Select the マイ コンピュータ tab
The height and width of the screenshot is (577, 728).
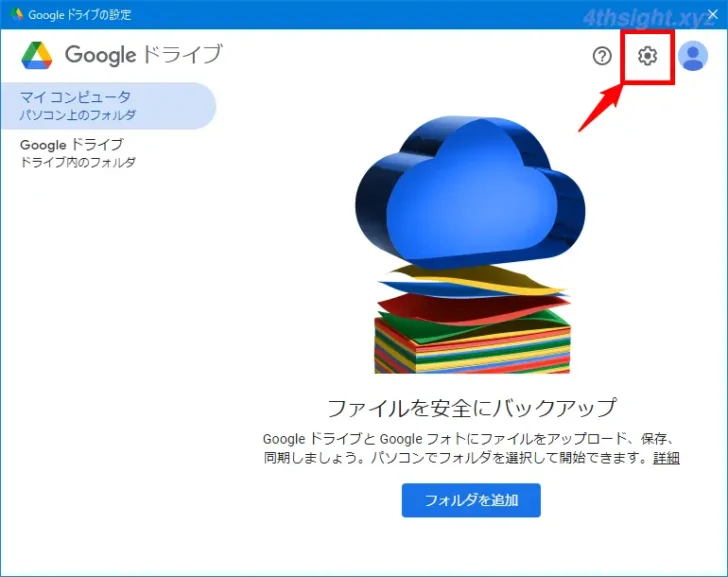[x=108, y=105]
